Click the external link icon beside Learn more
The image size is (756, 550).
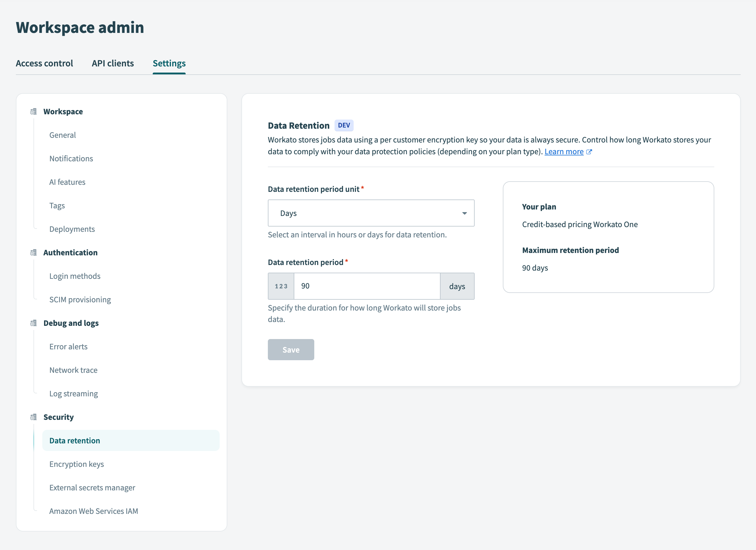(589, 151)
